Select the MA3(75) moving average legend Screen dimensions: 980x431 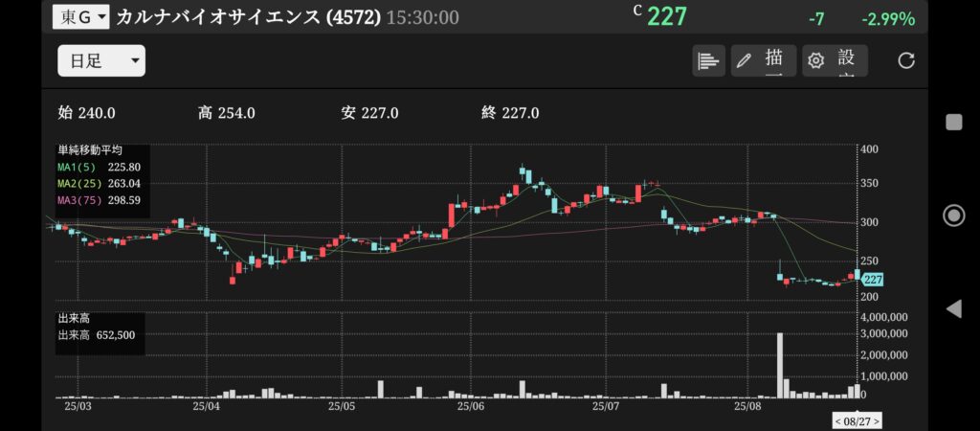point(100,200)
